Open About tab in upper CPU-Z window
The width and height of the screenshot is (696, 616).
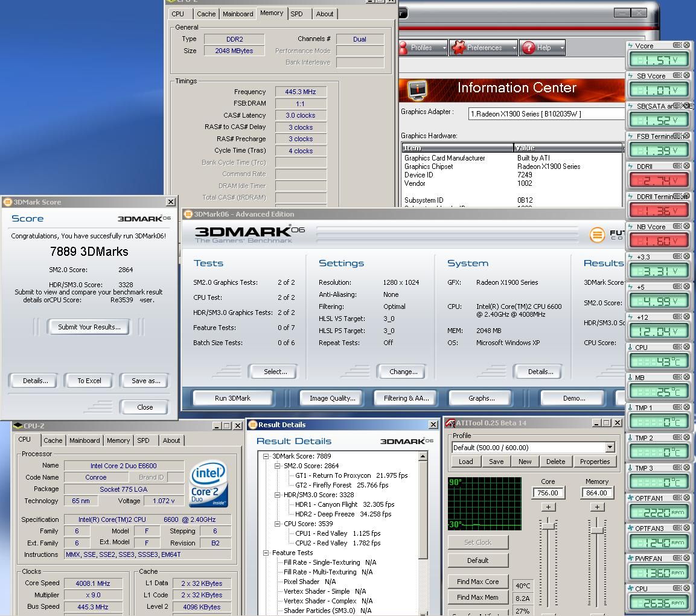[x=325, y=14]
